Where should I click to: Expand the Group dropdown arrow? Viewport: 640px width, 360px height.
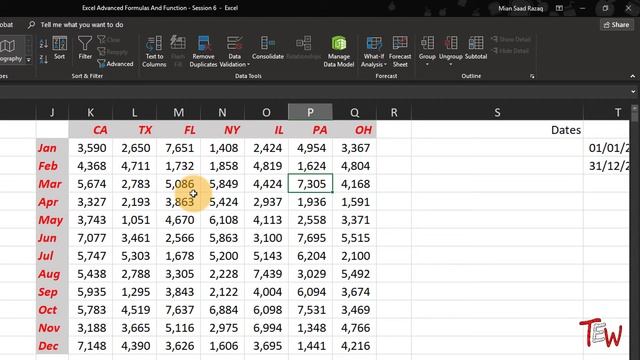(427, 64)
